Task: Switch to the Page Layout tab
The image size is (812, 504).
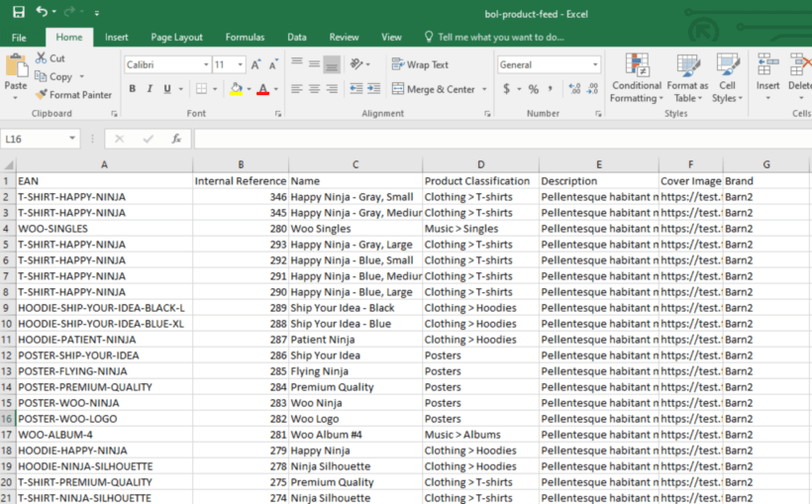Action: [176, 38]
